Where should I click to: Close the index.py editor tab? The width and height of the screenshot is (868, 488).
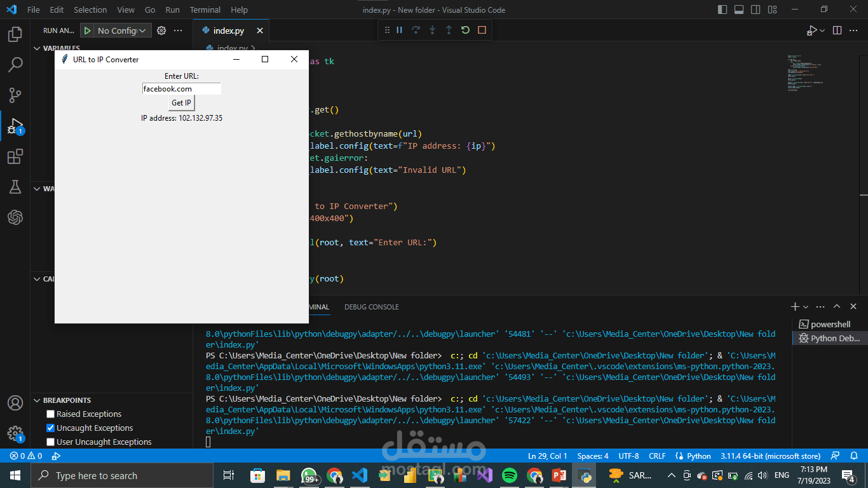(260, 30)
